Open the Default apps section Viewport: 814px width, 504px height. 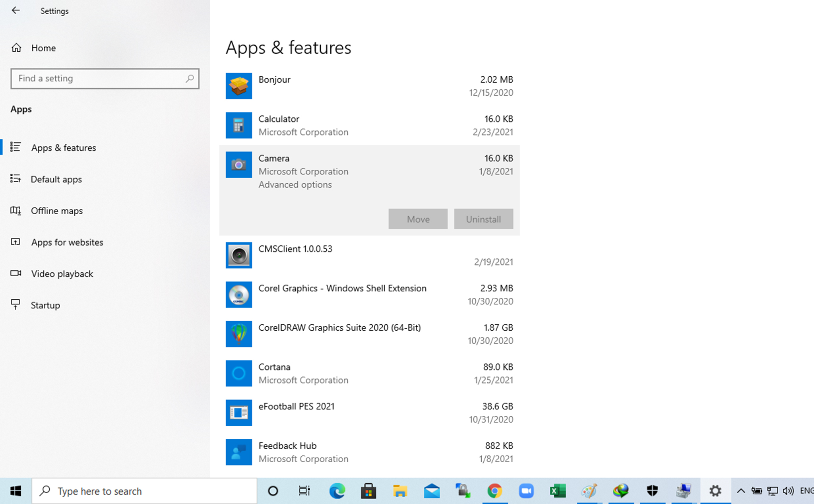click(56, 179)
